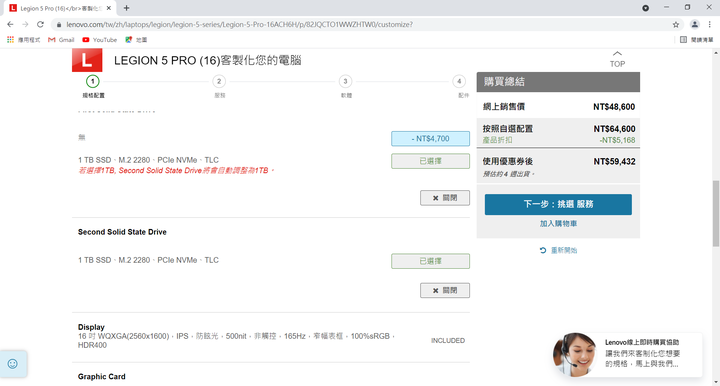720x386 pixels.
Task: Click the address bar URL
Action: coord(239,24)
